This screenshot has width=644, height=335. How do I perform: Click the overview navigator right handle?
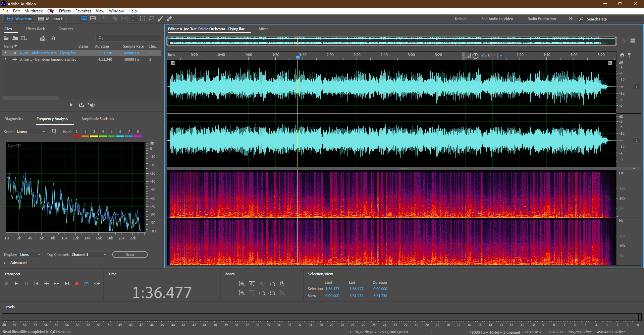[x=615, y=41]
